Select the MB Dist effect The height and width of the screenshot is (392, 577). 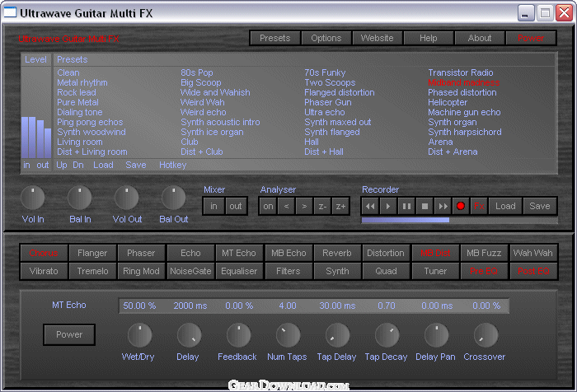[x=435, y=253]
